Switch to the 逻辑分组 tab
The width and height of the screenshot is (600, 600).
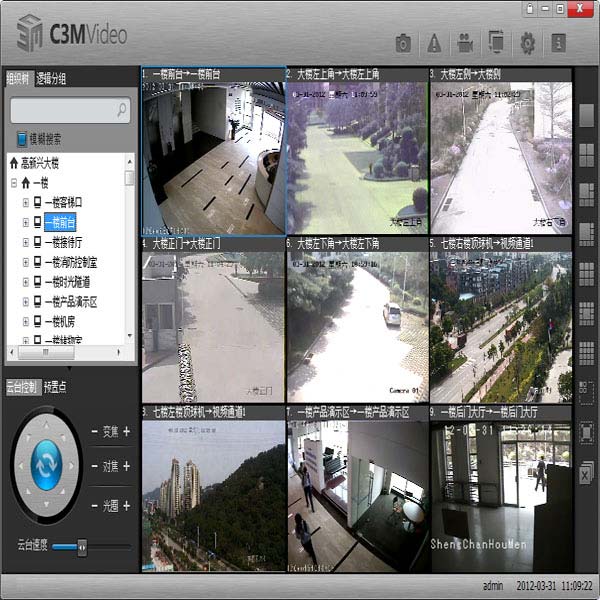[x=52, y=78]
